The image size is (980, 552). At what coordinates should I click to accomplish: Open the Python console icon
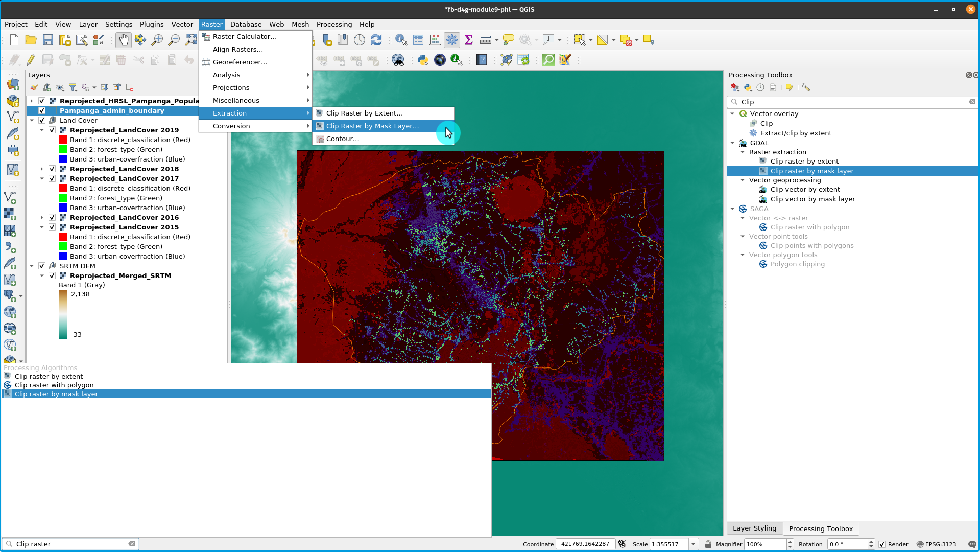pos(423,60)
